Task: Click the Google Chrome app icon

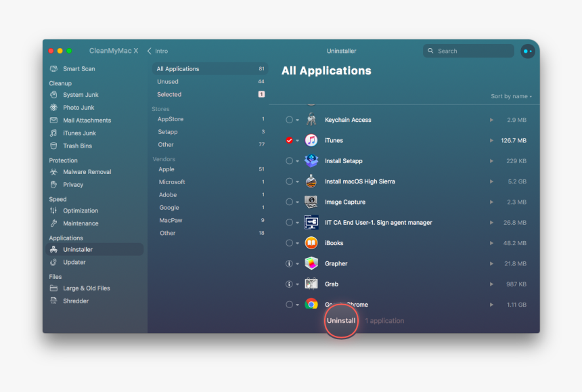Action: 311,305
